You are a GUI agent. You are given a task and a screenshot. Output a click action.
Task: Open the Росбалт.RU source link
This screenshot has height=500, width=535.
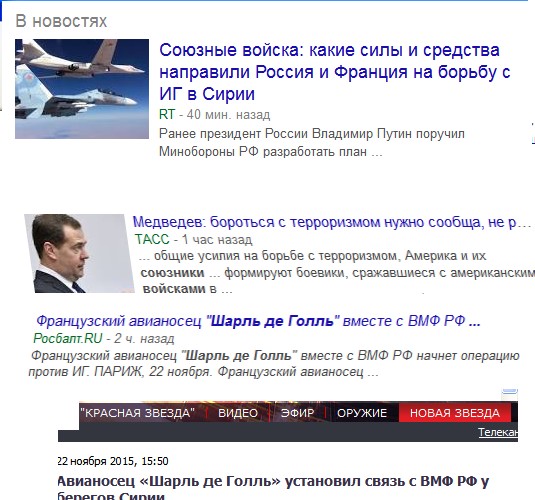coord(68,338)
